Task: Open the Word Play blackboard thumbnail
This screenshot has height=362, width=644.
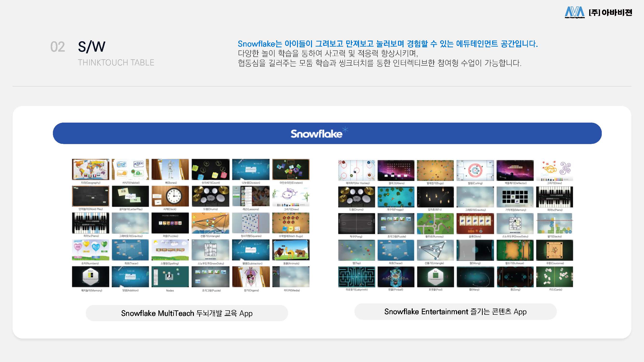Action: coord(91,196)
